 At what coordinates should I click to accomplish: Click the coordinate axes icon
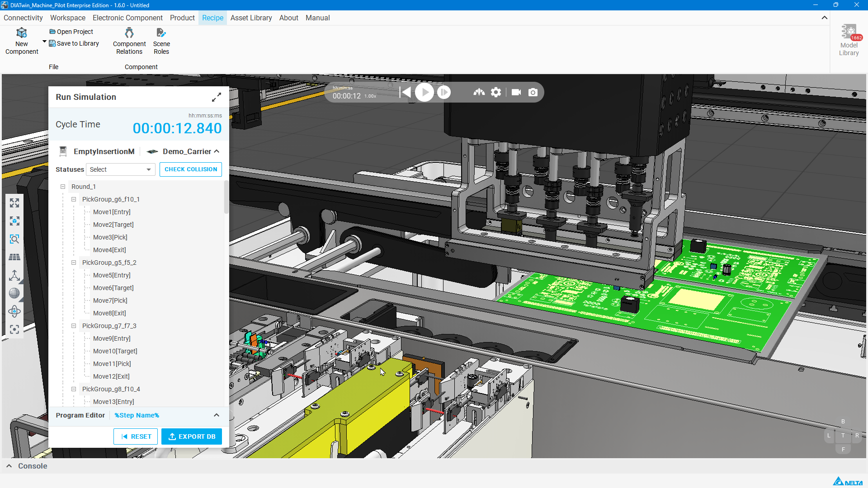click(14, 275)
